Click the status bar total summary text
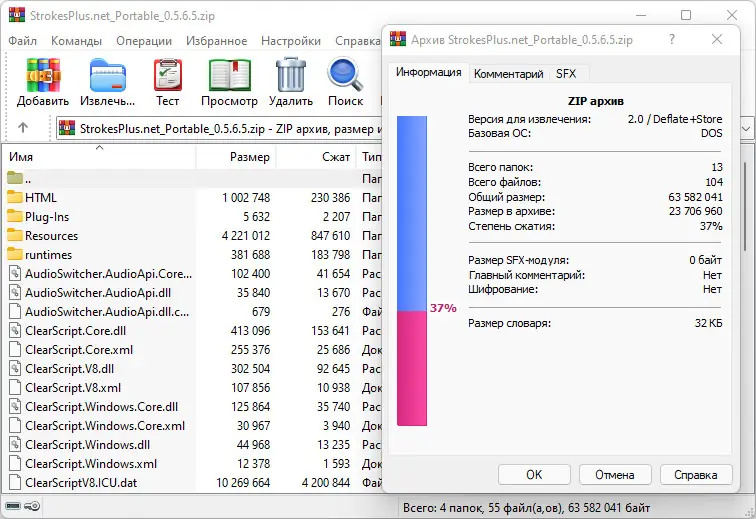756x519 pixels. pyautogui.click(x=526, y=507)
